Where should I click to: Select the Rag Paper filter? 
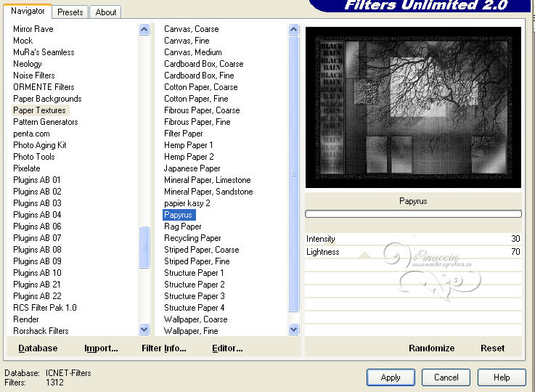(182, 226)
